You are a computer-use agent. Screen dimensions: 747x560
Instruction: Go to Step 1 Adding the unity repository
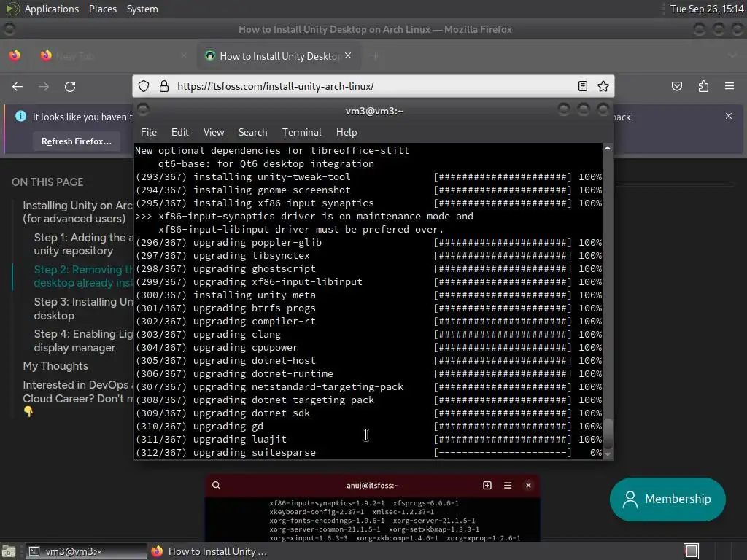[x=83, y=244]
